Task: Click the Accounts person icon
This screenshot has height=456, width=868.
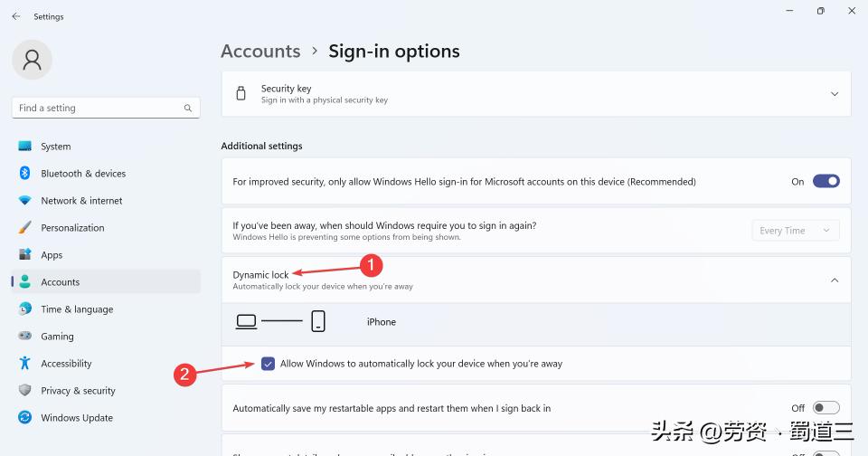Action: (25, 282)
